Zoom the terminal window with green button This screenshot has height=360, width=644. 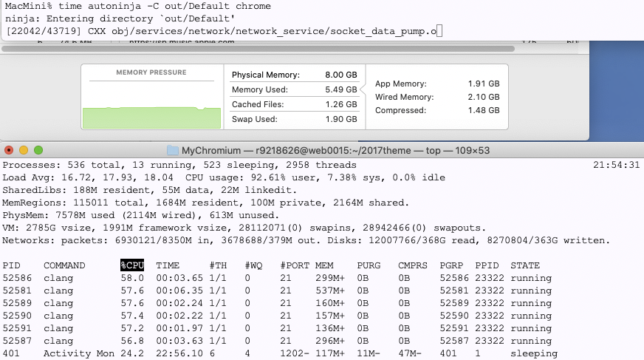pos(38,149)
